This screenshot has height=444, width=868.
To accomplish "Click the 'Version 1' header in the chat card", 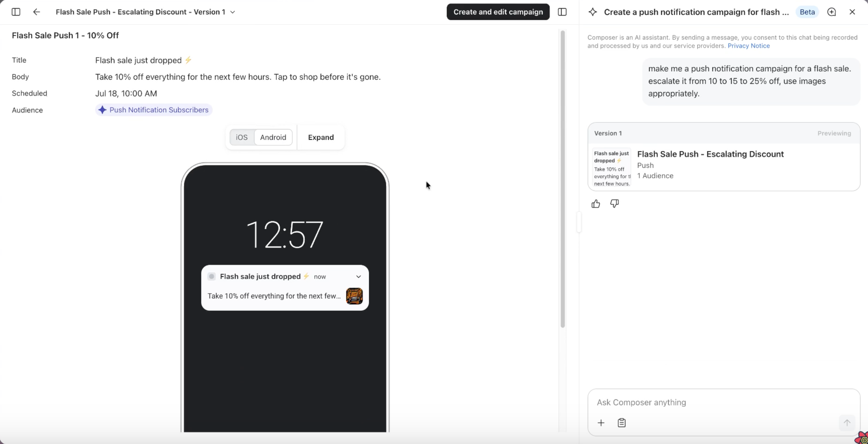I will [608, 133].
